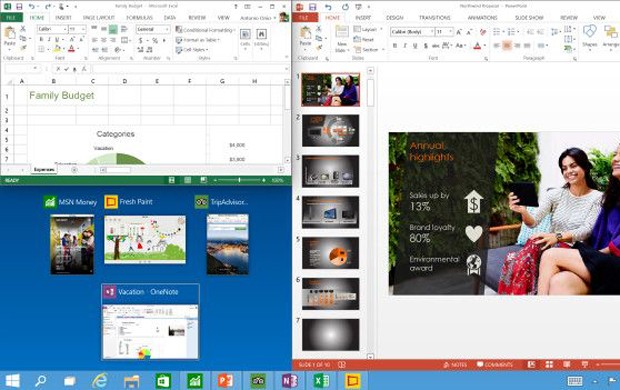Click the Bold button in PowerPoint

(x=395, y=46)
